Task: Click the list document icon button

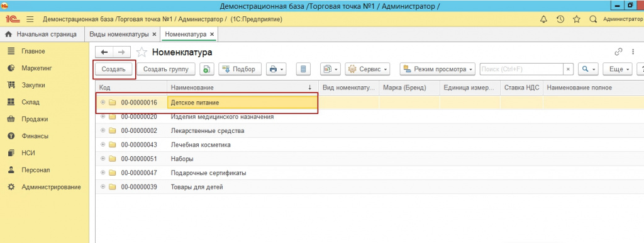Action: click(304, 69)
